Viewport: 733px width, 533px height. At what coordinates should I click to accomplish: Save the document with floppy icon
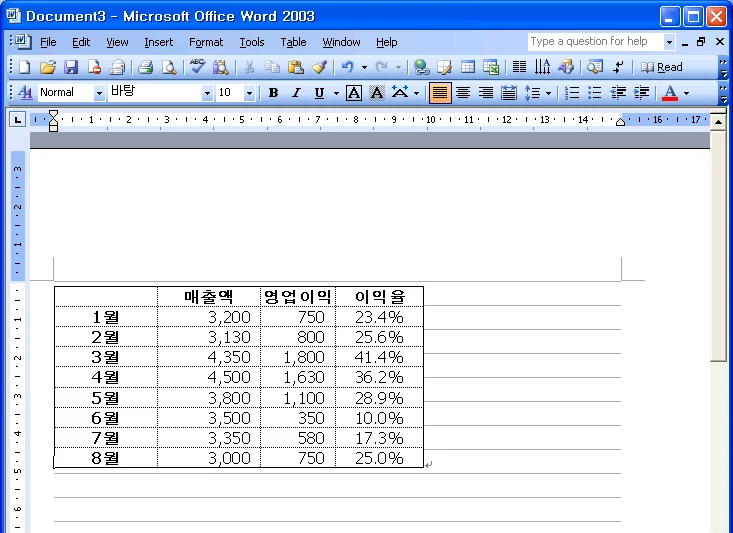coord(71,67)
